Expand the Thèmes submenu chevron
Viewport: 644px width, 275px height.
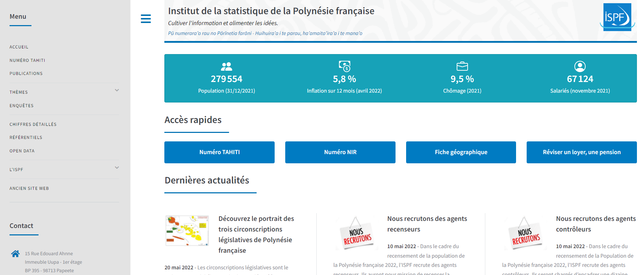click(117, 90)
